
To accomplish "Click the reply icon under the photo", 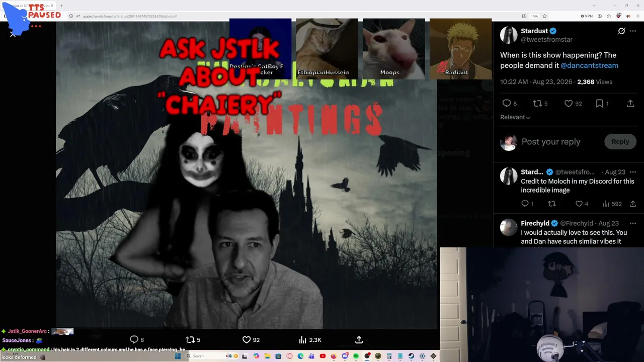I will 134,340.
